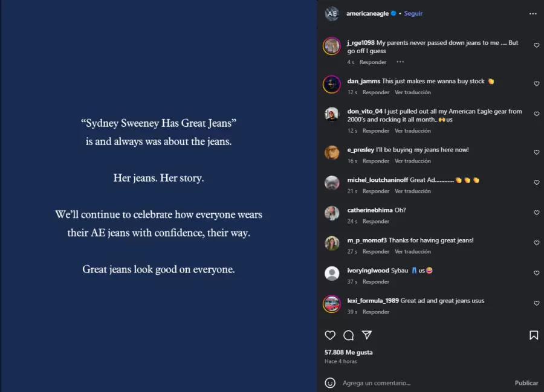Click Publicar to post comment
The height and width of the screenshot is (392, 544).
point(526,383)
